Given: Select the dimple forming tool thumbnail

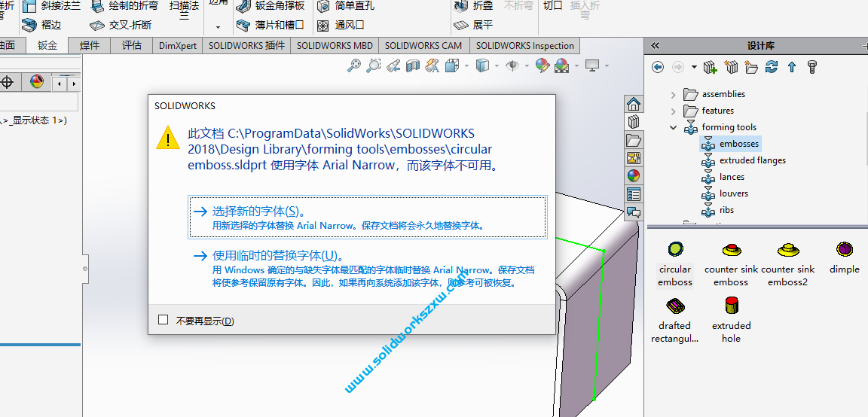Looking at the screenshot, I should coord(844,257).
